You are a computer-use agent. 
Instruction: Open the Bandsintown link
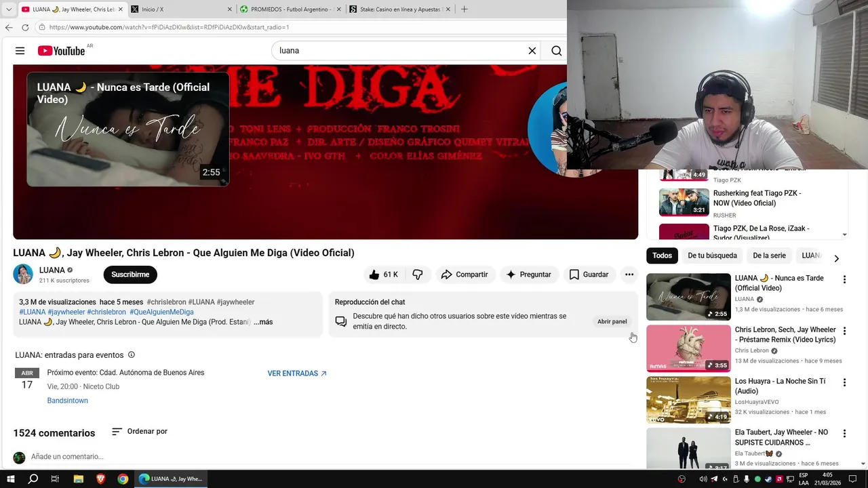pos(67,401)
